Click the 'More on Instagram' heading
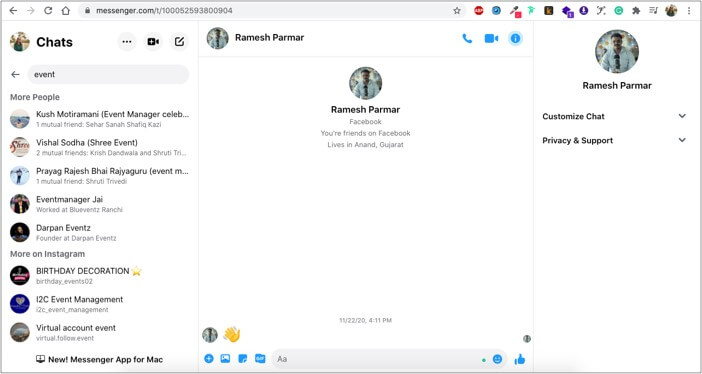This screenshot has width=702, height=374. click(47, 254)
